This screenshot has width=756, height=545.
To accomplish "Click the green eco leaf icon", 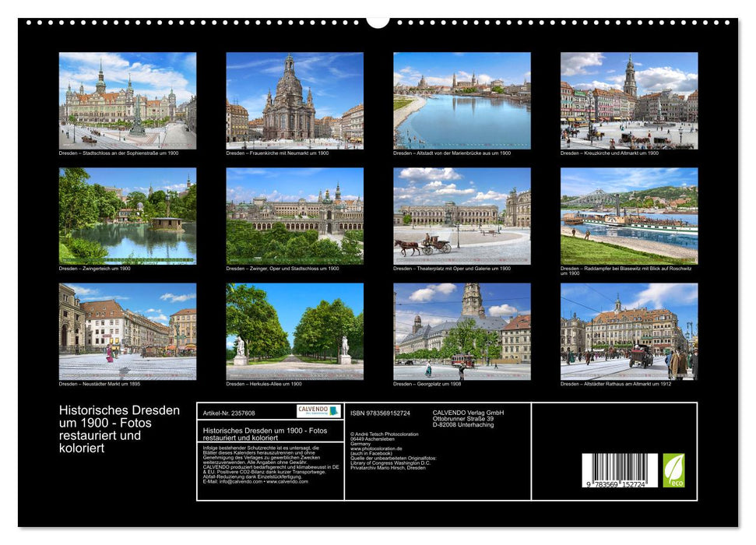I will [x=673, y=470].
